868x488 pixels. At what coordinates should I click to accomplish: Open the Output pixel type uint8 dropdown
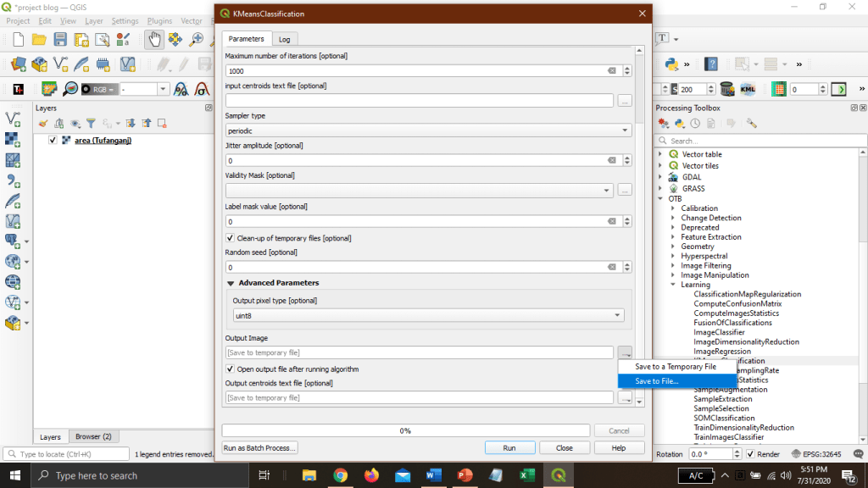pyautogui.click(x=428, y=315)
